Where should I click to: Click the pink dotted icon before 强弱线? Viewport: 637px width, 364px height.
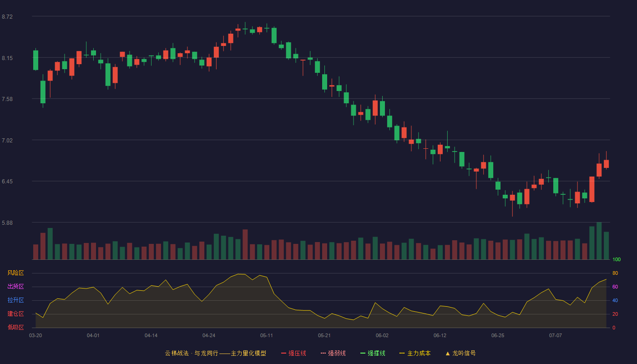coord(324,353)
